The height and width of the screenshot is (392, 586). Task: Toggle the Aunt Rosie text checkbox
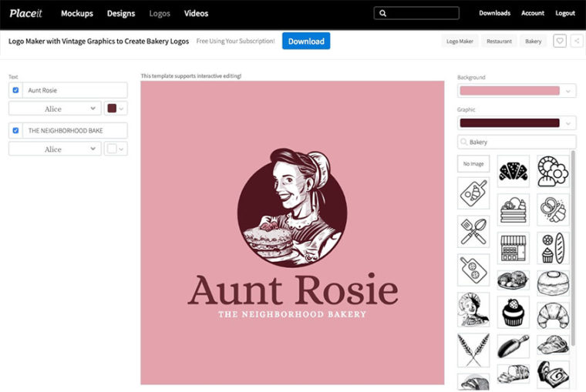pos(15,90)
